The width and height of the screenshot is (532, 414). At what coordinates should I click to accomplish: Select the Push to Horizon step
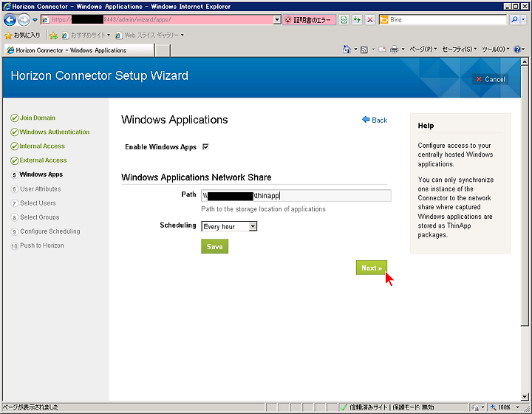pos(42,245)
